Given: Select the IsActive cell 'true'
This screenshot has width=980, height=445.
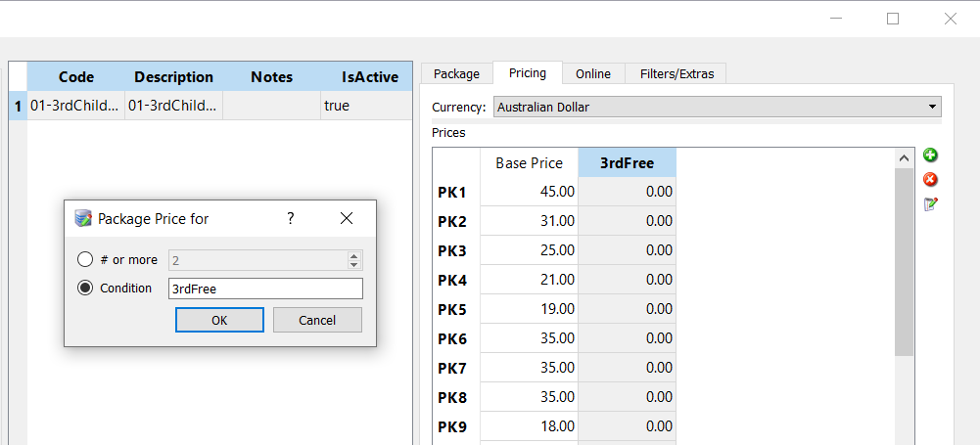Looking at the screenshot, I should [x=367, y=106].
